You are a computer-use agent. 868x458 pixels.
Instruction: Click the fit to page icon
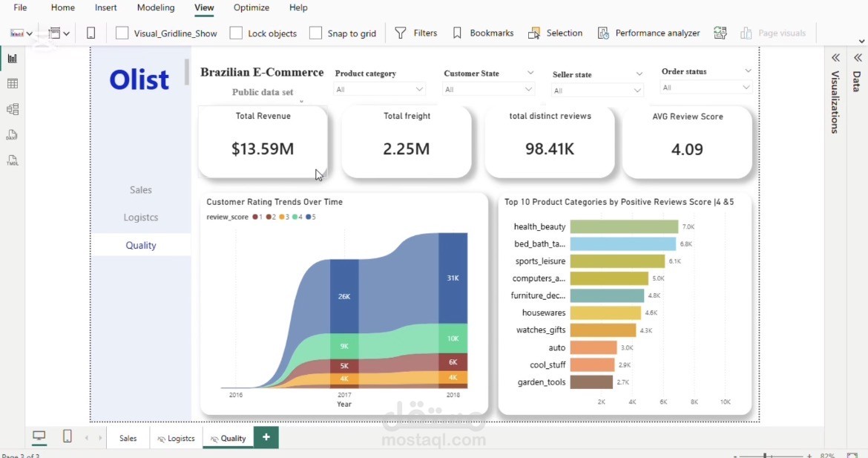(x=852, y=456)
